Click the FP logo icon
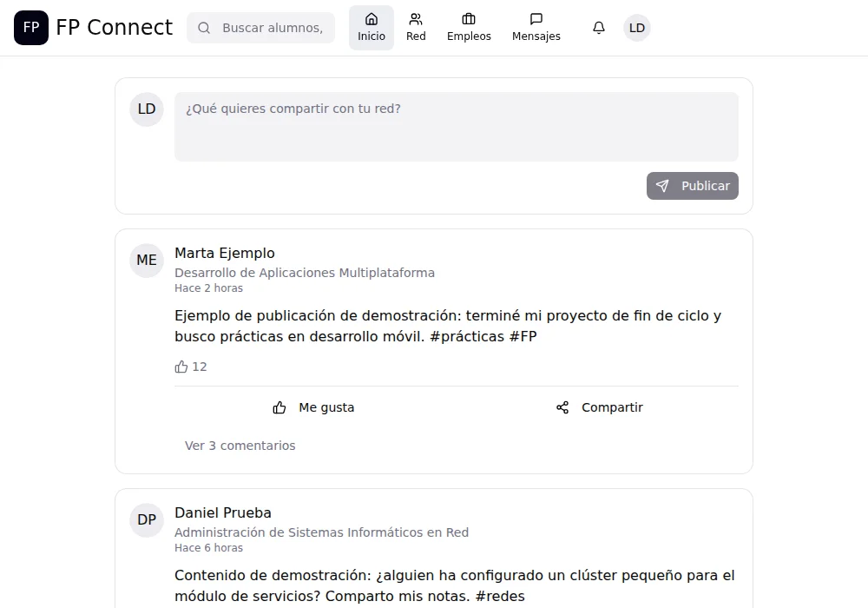 click(x=31, y=28)
